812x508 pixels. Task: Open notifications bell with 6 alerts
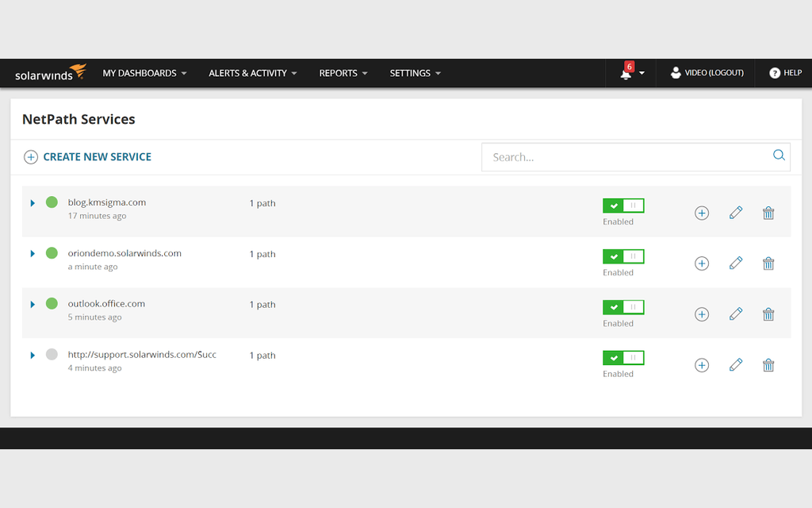(x=626, y=73)
